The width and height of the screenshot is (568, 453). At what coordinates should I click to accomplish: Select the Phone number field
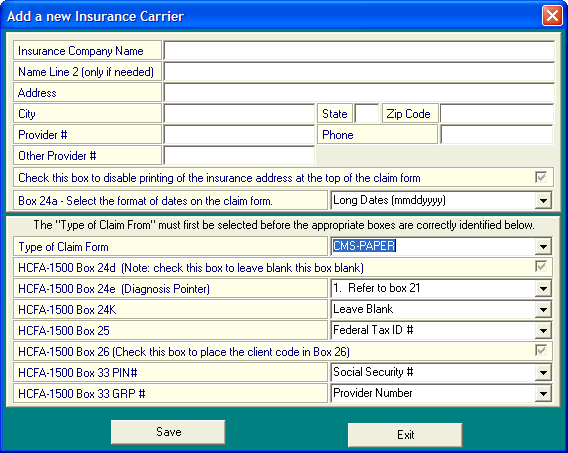497,134
